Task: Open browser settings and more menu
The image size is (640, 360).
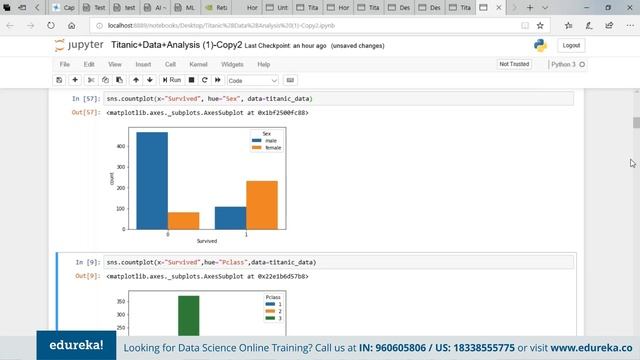Action: 630,26
